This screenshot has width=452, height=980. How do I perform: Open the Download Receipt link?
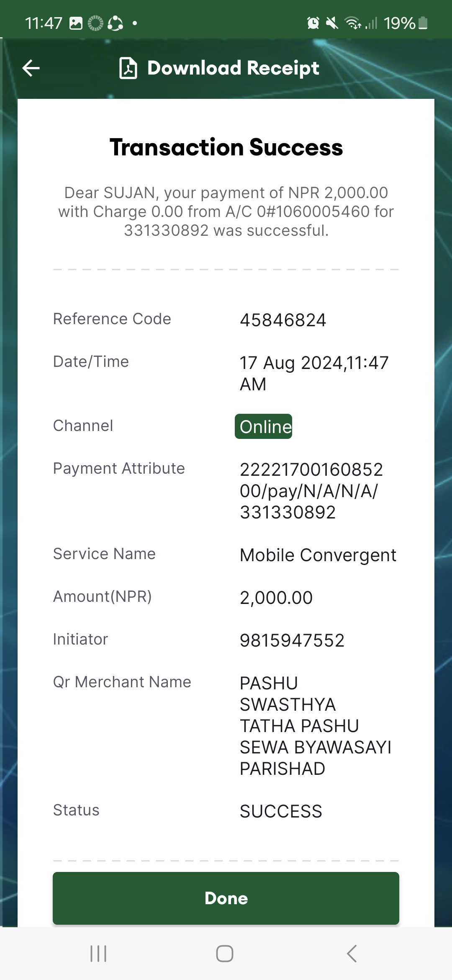pyautogui.click(x=233, y=68)
